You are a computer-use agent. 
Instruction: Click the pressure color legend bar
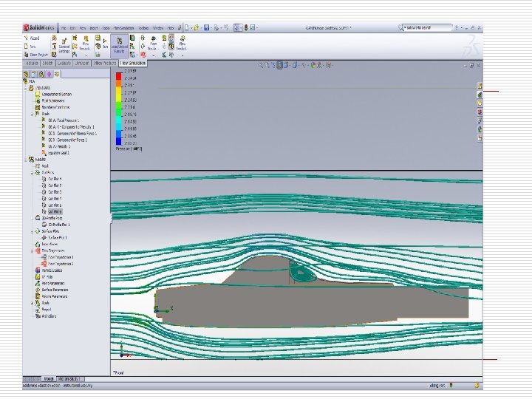120,109
